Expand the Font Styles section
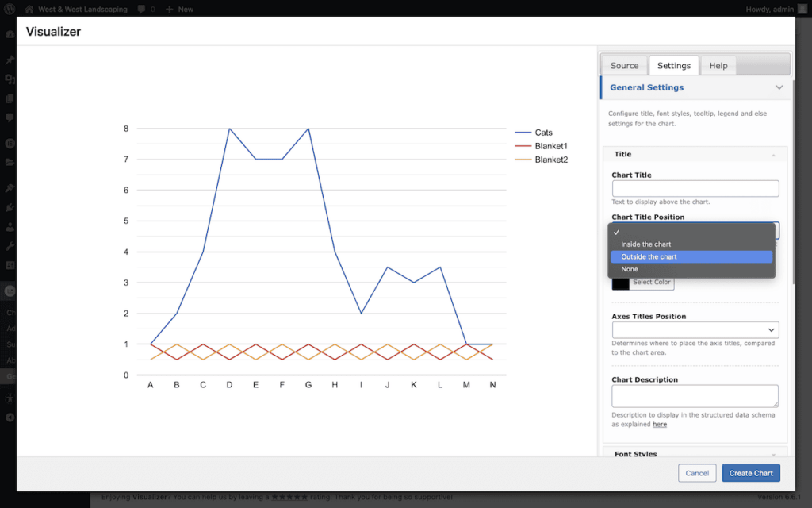The image size is (812, 508). tap(695, 453)
